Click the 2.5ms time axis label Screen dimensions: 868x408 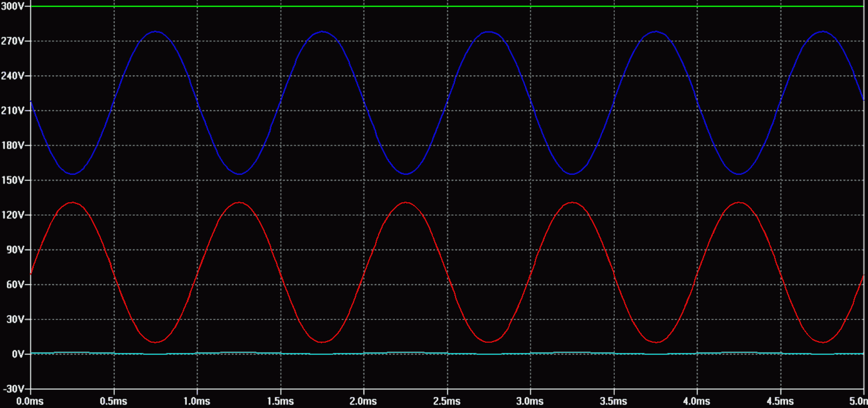click(x=447, y=402)
